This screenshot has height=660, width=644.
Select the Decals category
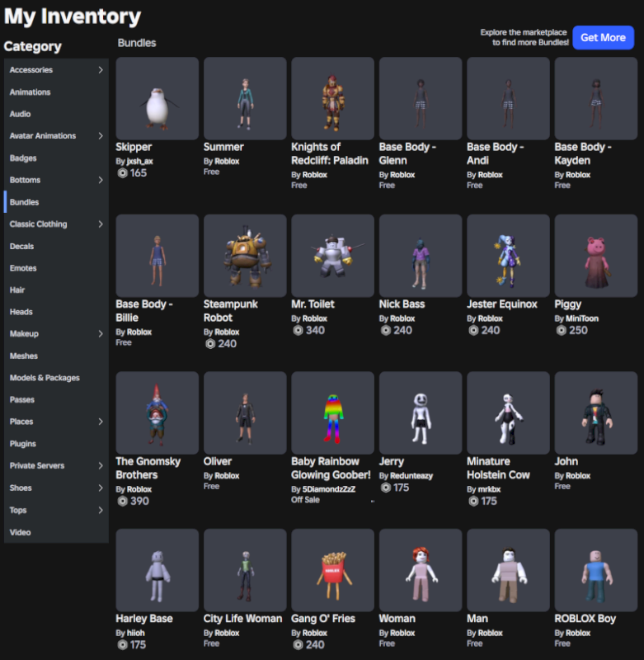coord(56,246)
